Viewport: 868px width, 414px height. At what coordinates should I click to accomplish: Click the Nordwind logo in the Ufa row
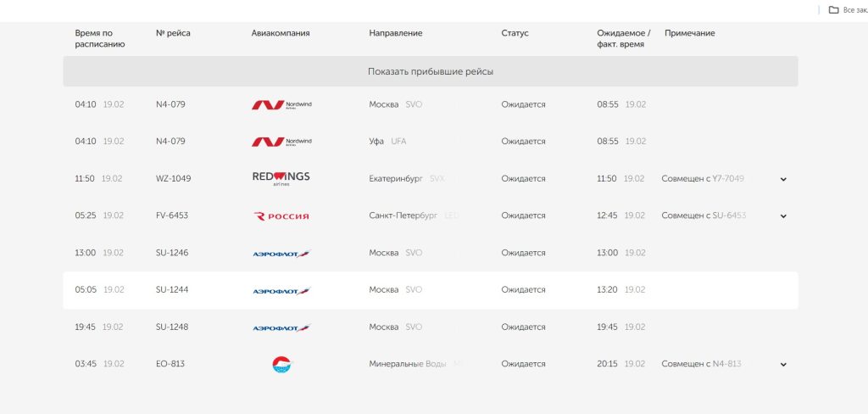pyautogui.click(x=281, y=142)
